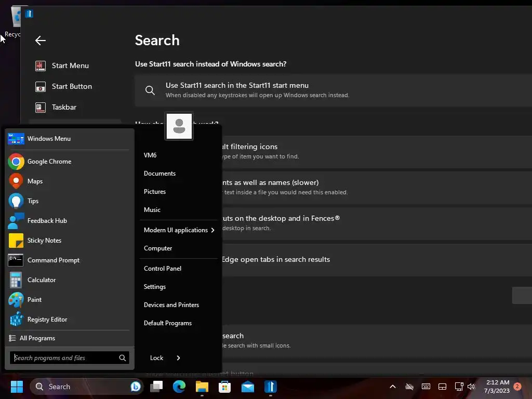Click the volume icon in the system tray

point(471,387)
